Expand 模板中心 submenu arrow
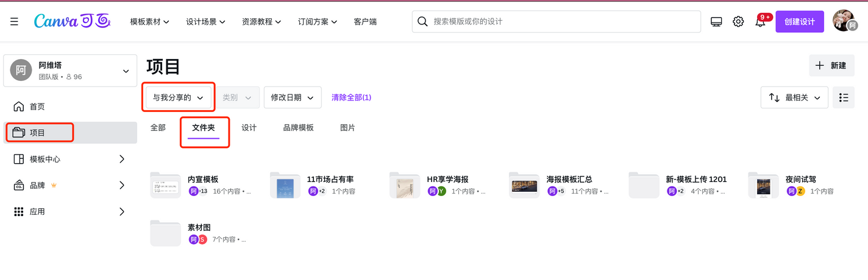Image resolution: width=868 pixels, height=280 pixels. pyautogui.click(x=122, y=159)
